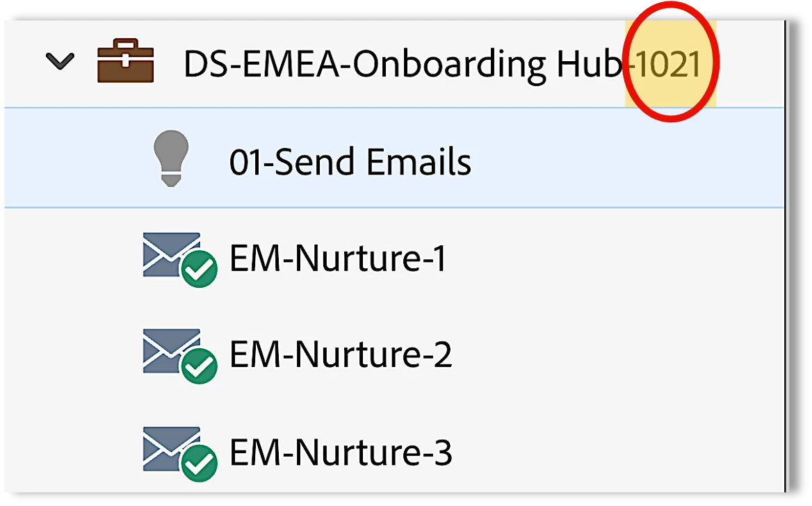Image resolution: width=812 pixels, height=506 pixels.
Task: Click the green approved checkmark on EM-Nurture-1
Action: click(x=199, y=269)
